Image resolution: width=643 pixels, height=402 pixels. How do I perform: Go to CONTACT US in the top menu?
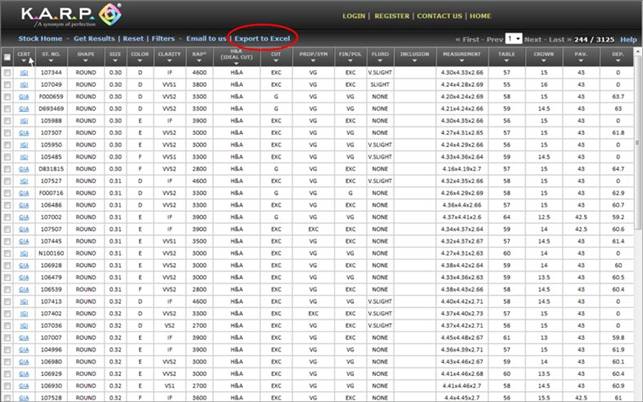pyautogui.click(x=439, y=17)
